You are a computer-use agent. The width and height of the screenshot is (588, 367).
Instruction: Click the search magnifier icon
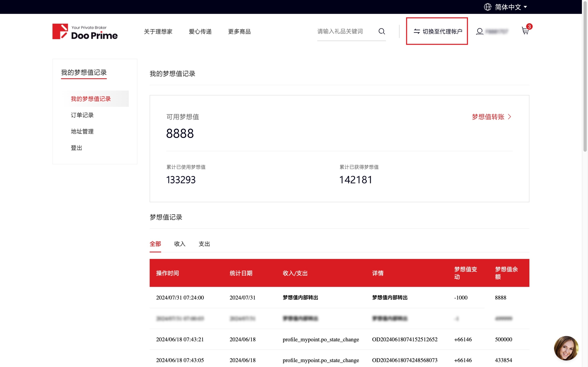tap(382, 31)
